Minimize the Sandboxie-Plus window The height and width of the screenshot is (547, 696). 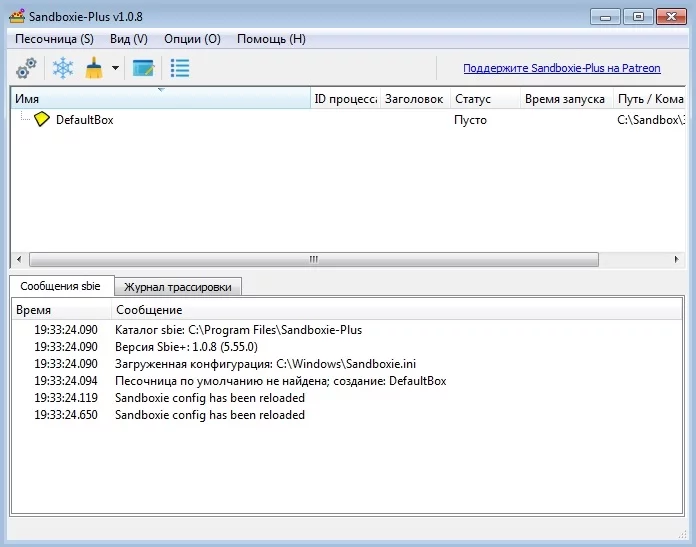tap(605, 17)
